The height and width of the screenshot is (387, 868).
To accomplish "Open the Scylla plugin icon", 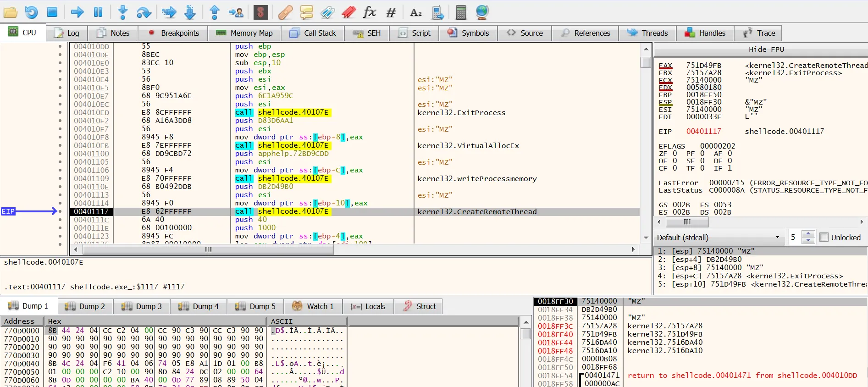I will pos(260,12).
